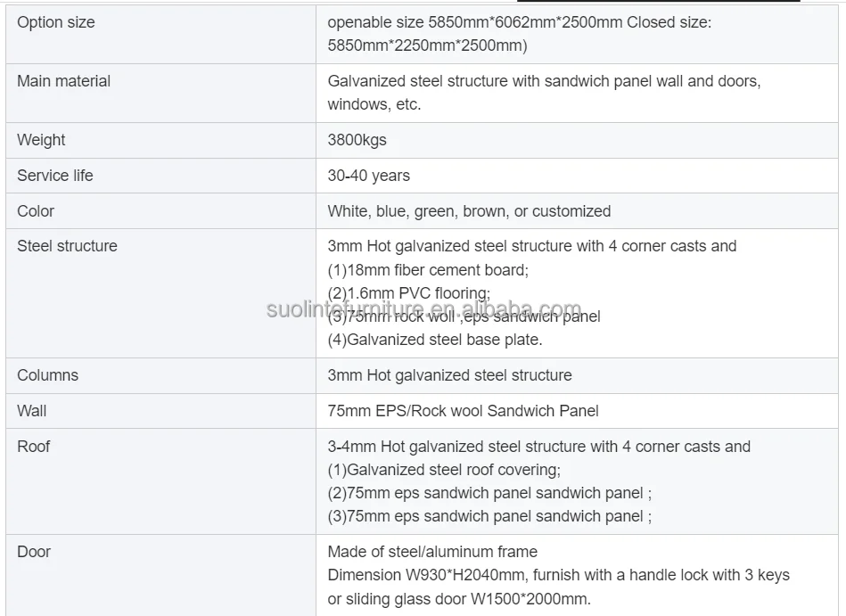Click the "(1)18mm fiber cement board" line
Screen dimensions: 846x616
click(428, 269)
